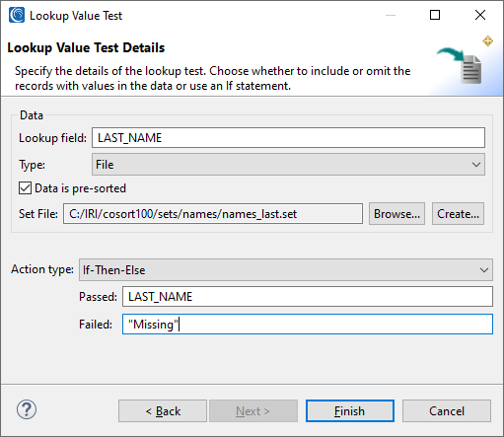This screenshot has width=504, height=437.
Task: Click the wizard document banner icon
Action: coord(461,65)
